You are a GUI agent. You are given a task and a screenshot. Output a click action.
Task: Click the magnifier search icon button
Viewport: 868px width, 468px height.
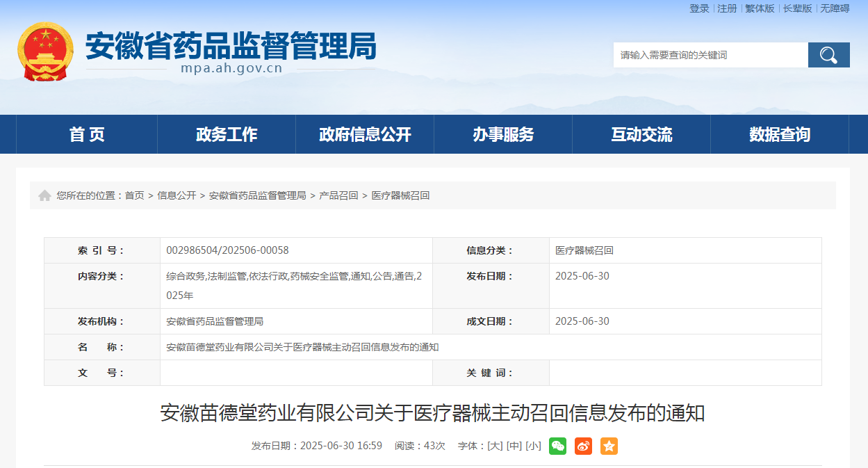pos(828,55)
